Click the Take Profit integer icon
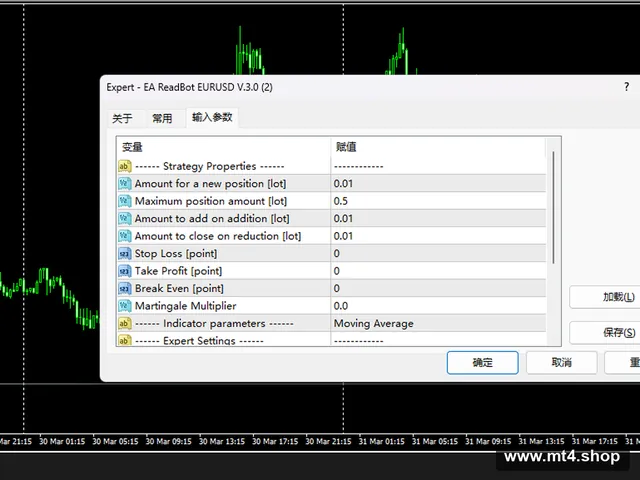Viewport: 640px width, 480px height. tap(124, 271)
